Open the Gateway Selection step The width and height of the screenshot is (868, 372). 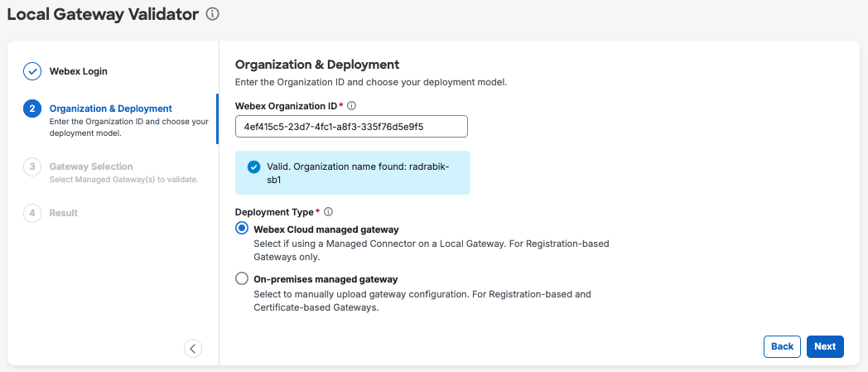(91, 167)
